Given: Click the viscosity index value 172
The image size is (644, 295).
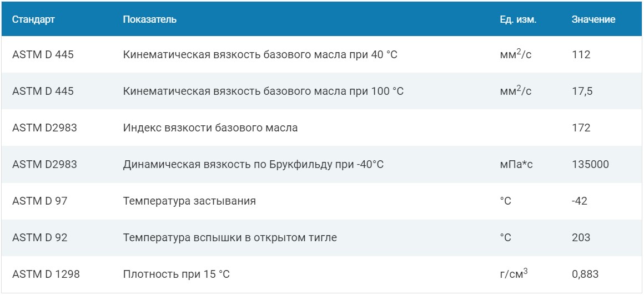Looking at the screenshot, I should [x=581, y=128].
